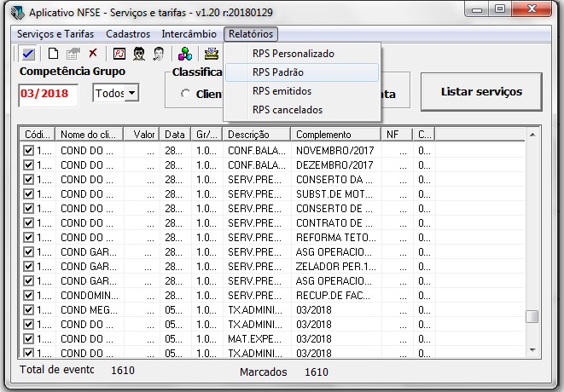Image resolution: width=564 pixels, height=392 pixels.
Task: Click the red X delete icon
Action: pos(93,55)
